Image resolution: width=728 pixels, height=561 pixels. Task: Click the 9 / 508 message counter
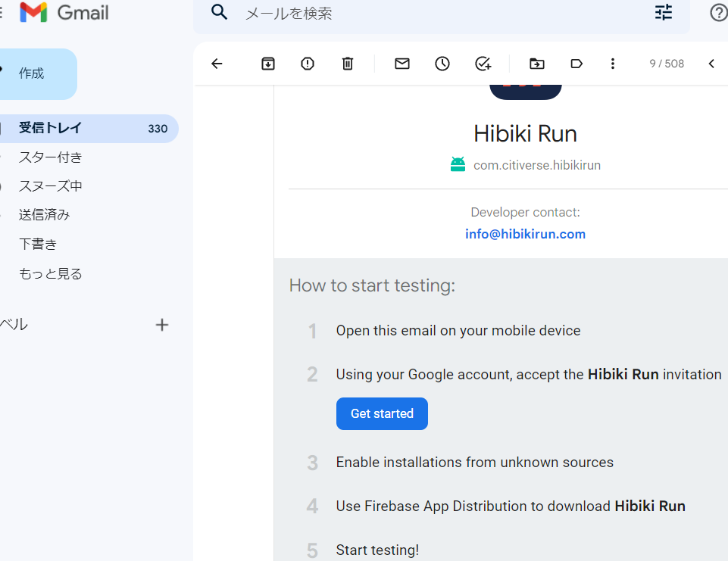click(x=667, y=64)
